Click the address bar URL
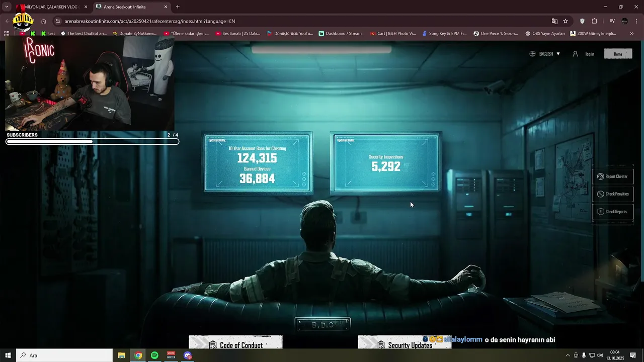644x362 pixels. [x=149, y=21]
